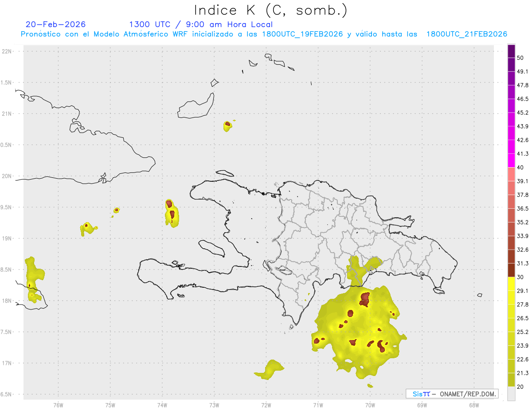Pick the bright yellow colorbar segment between 29.1 and 30

tap(511, 284)
